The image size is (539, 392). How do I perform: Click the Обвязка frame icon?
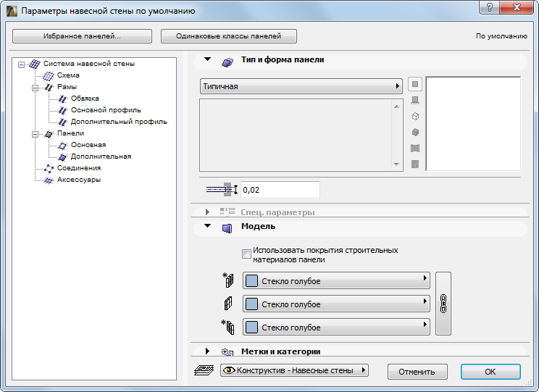pyautogui.click(x=62, y=99)
